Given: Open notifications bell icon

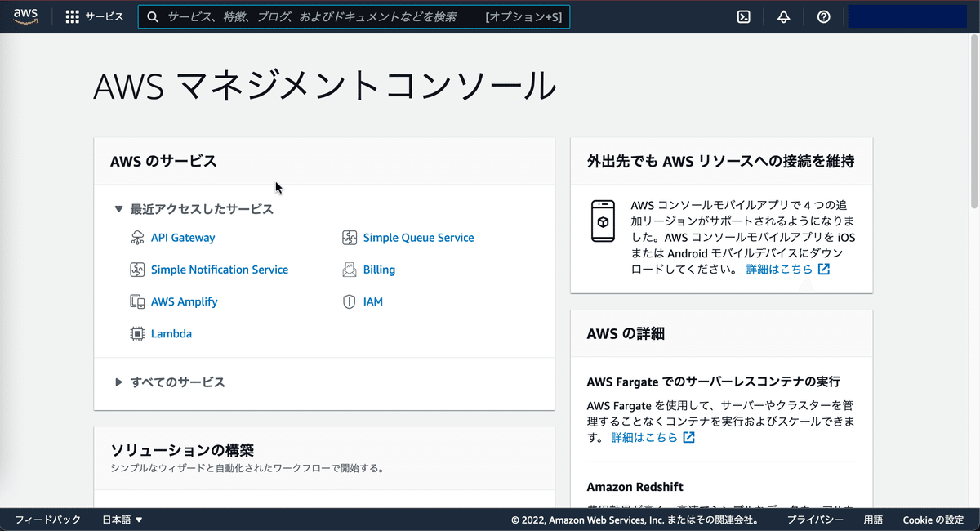Looking at the screenshot, I should [x=783, y=16].
